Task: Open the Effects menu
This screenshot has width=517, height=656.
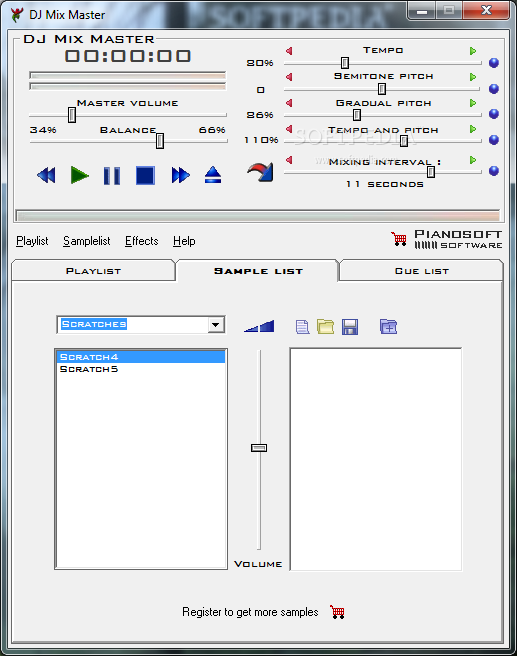Action: pos(141,241)
